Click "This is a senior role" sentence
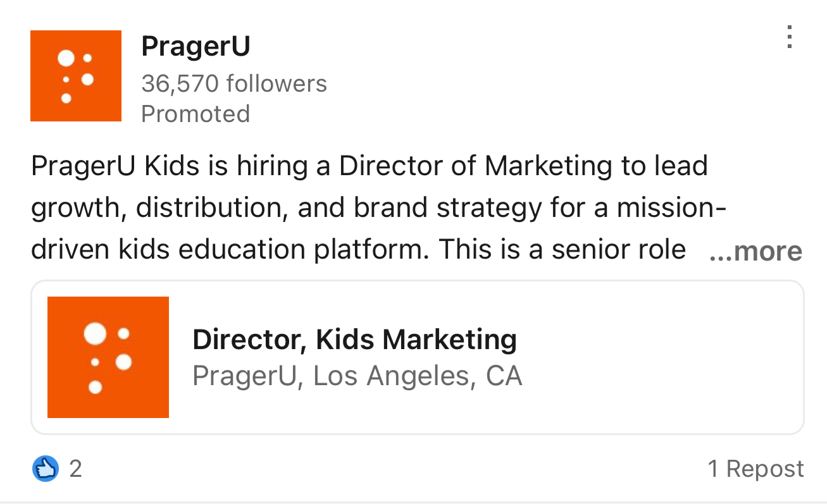 pyautogui.click(x=562, y=250)
